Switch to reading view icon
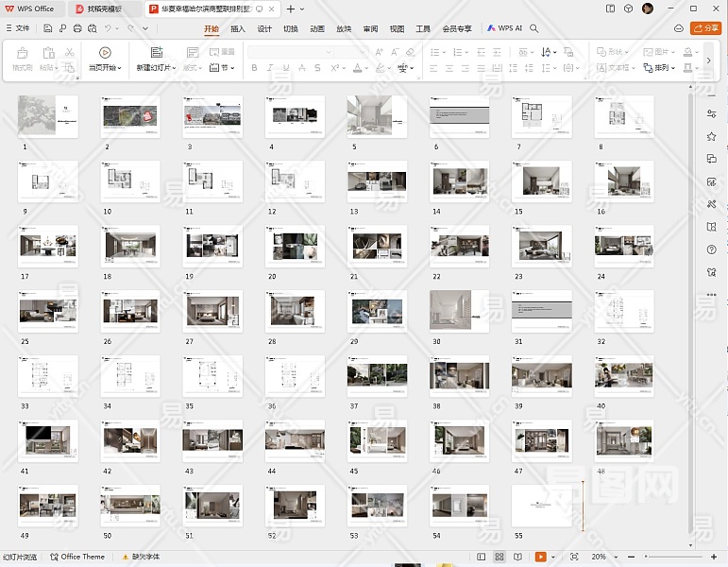Viewport: 728px width, 567px height. coord(516,557)
